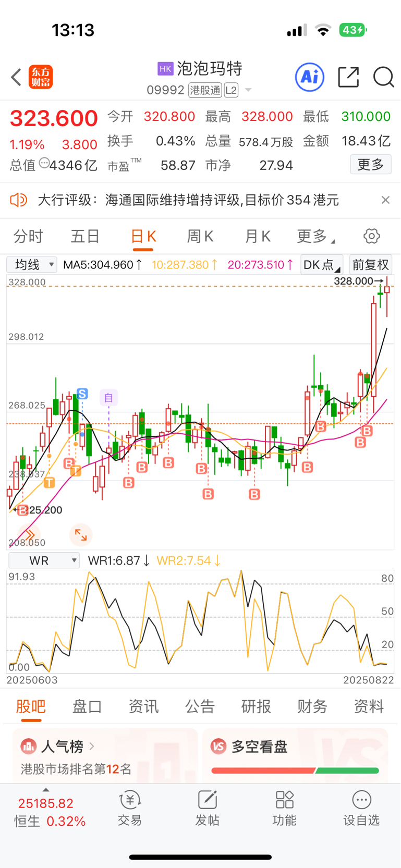Select the 日K chart tab
401x868 pixels.
(x=143, y=236)
